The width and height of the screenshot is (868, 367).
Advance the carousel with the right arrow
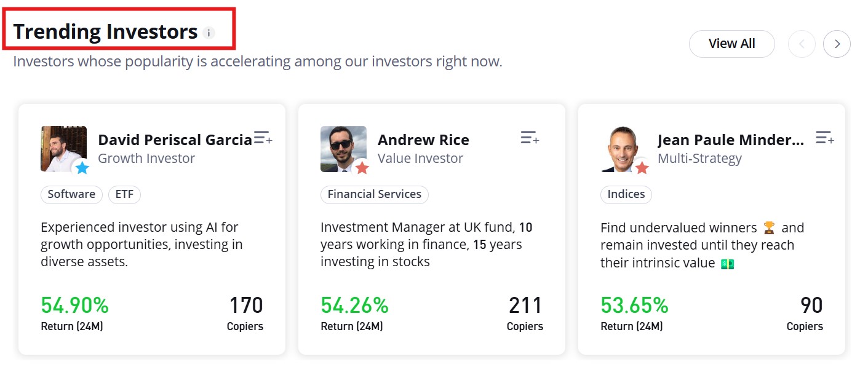point(837,44)
